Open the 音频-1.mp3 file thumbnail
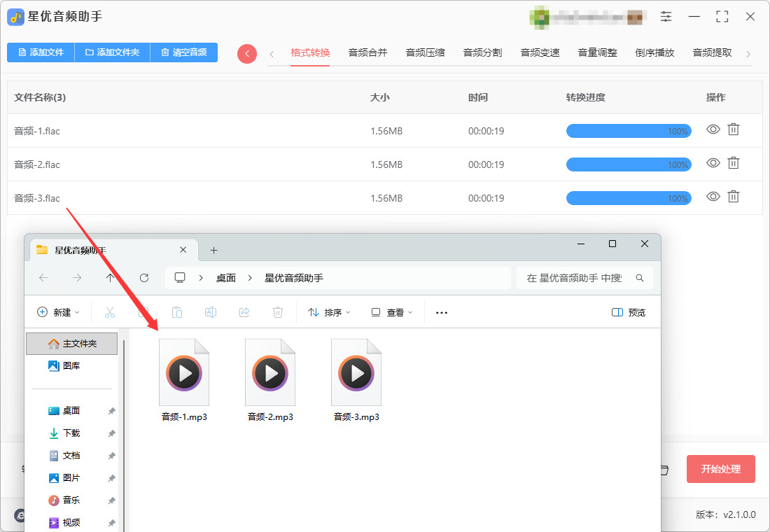770x532 pixels. pyautogui.click(x=184, y=372)
